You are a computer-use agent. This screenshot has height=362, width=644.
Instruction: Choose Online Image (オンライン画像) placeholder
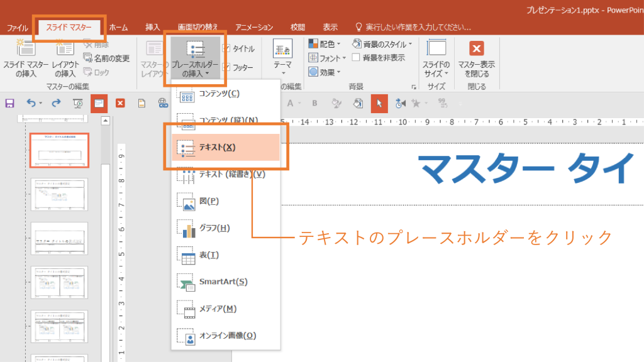(226, 336)
